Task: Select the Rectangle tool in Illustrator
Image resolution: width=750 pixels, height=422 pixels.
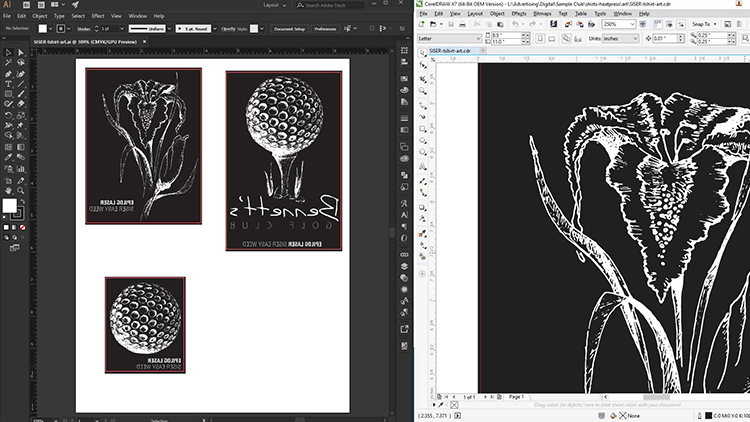Action: pyautogui.click(x=8, y=94)
